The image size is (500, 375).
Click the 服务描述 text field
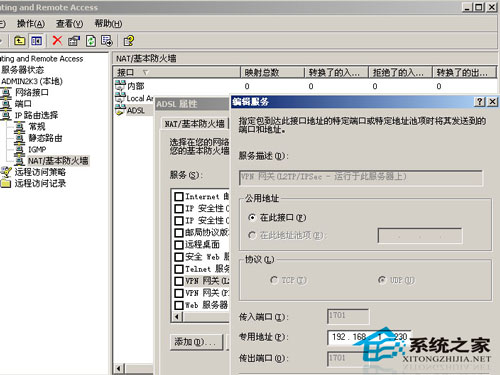[361, 178]
